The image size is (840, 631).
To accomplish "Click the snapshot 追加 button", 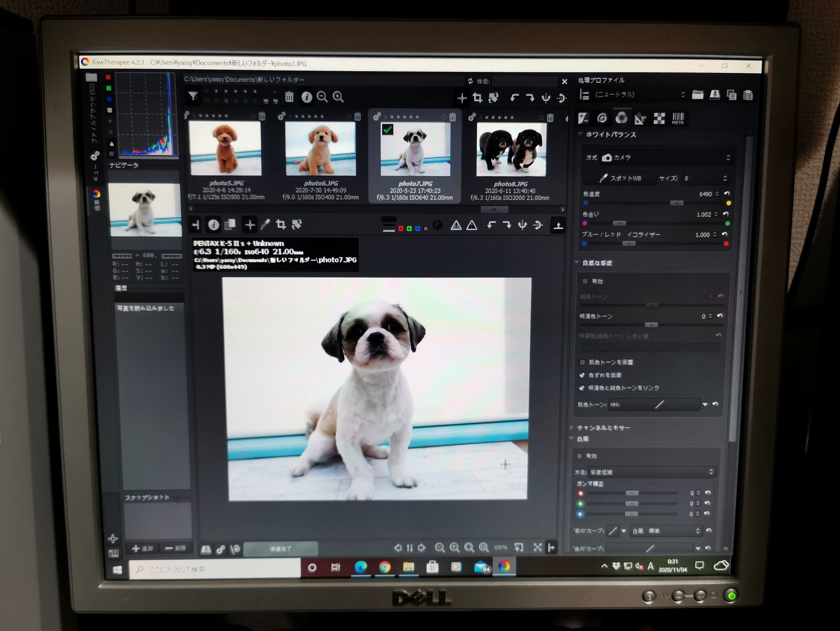I will pos(142,549).
